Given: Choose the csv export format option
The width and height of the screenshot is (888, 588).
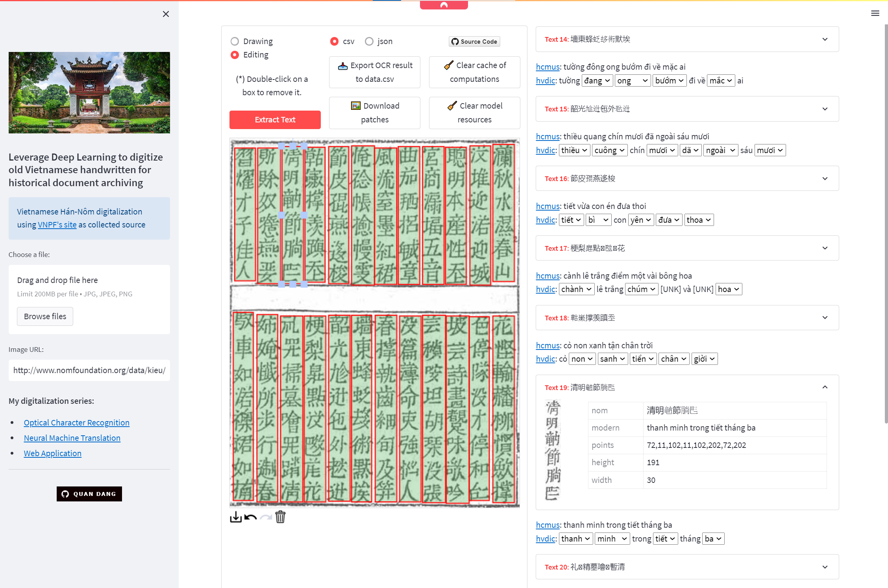Looking at the screenshot, I should tap(335, 41).
